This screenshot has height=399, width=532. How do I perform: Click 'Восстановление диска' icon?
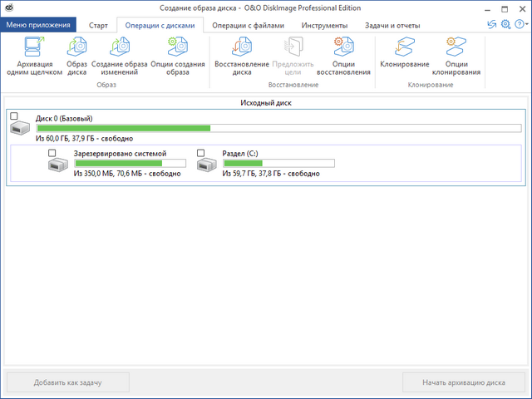point(241,47)
